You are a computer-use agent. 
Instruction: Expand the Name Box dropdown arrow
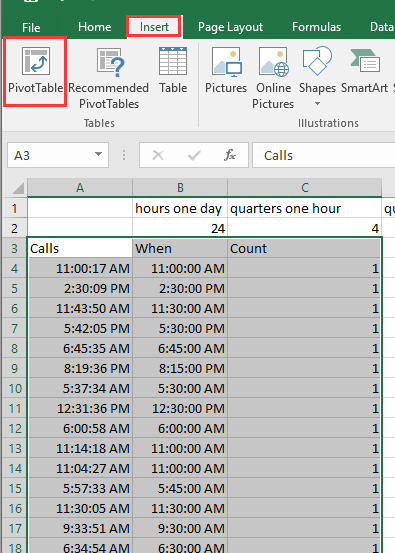(98, 154)
